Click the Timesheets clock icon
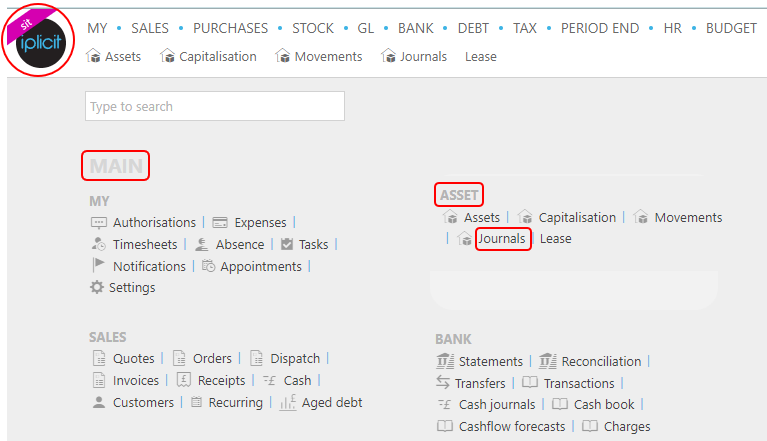The height and width of the screenshot is (441, 767). (98, 245)
